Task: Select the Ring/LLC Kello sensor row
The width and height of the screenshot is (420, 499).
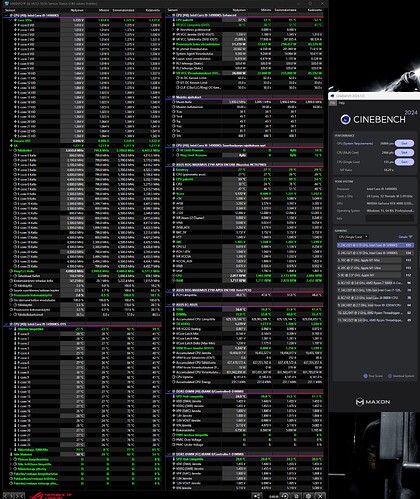Action: (83, 271)
